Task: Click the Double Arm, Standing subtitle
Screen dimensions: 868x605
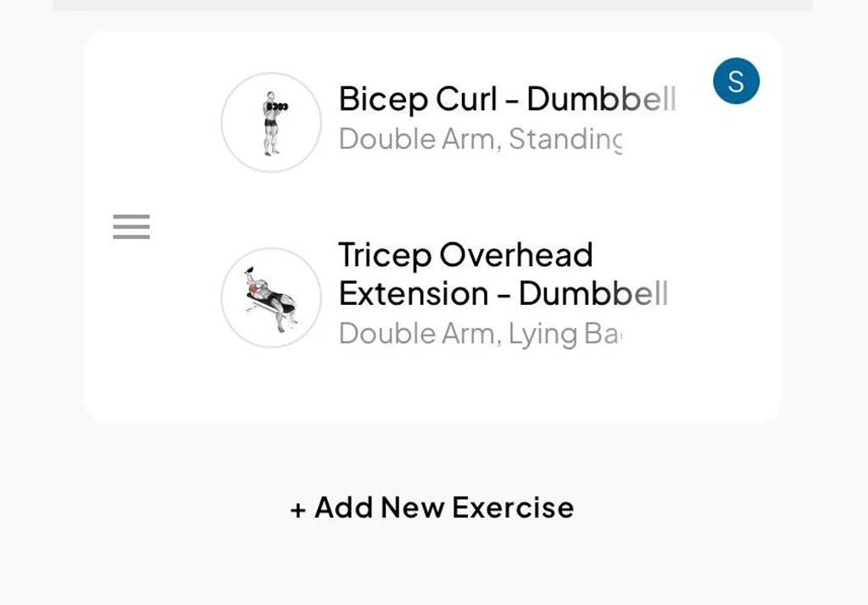Action: coord(480,139)
